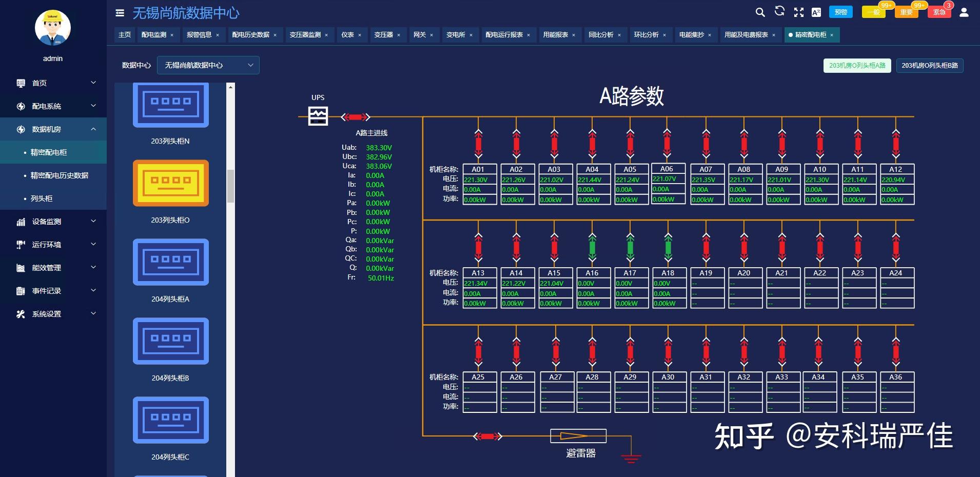Image resolution: width=980 pixels, height=477 pixels.
Task: Click the search magnifier icon in header
Action: click(760, 12)
